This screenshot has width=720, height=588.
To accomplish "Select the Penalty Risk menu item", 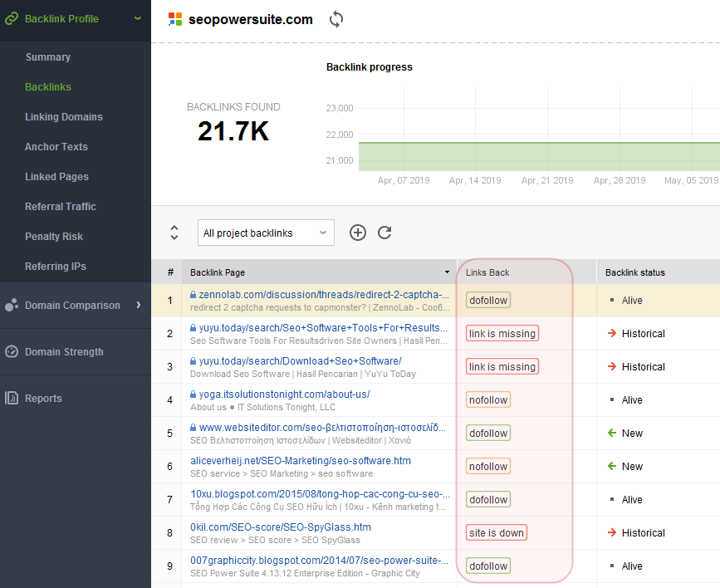I will pyautogui.click(x=54, y=236).
